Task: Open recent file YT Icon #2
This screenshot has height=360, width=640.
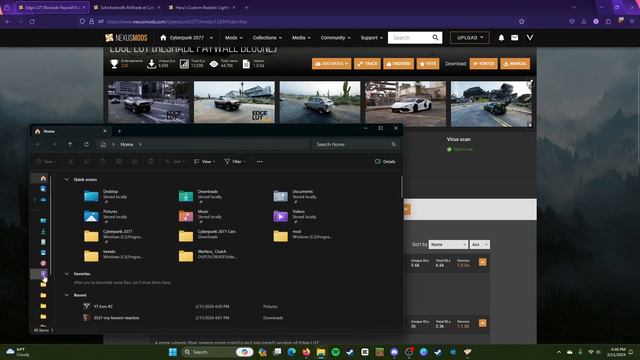Action: click(x=103, y=307)
